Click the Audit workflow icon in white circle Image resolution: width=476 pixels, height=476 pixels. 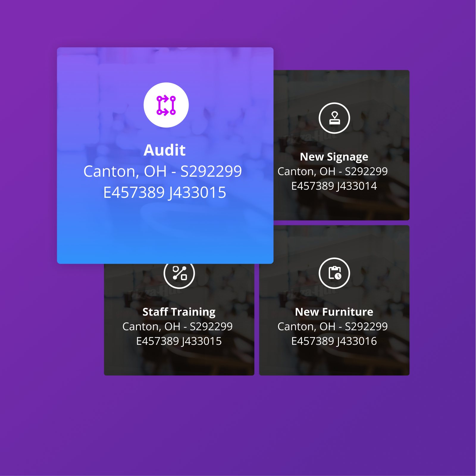coord(166,105)
